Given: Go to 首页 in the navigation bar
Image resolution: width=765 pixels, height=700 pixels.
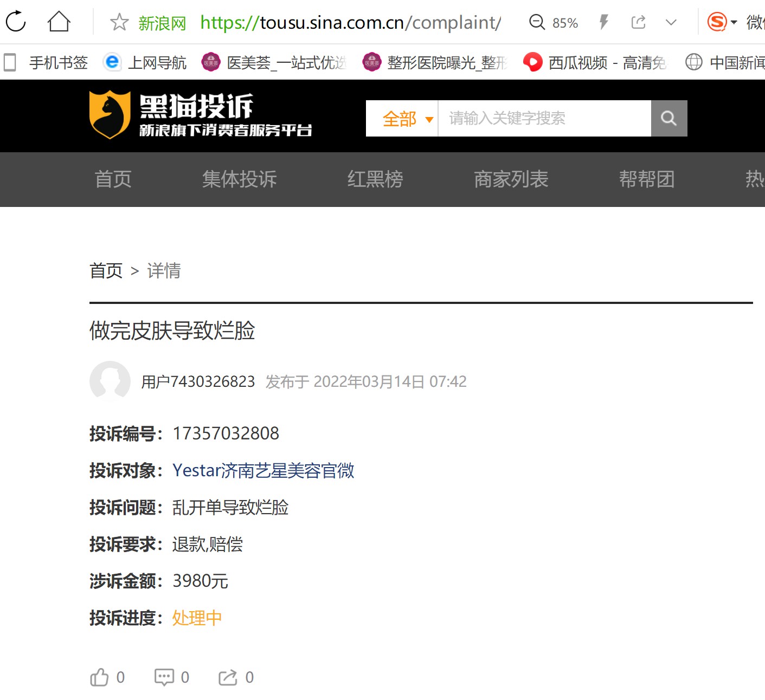Looking at the screenshot, I should coord(113,179).
